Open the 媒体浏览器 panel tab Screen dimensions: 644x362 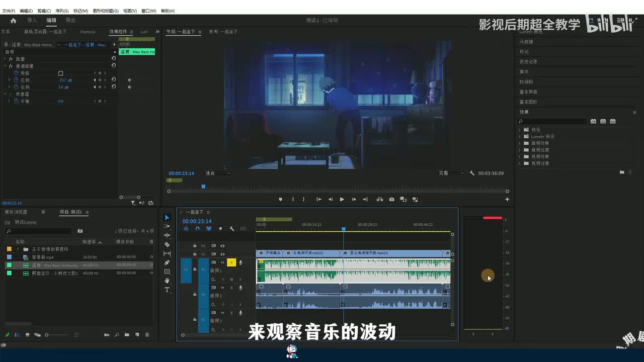point(16,212)
